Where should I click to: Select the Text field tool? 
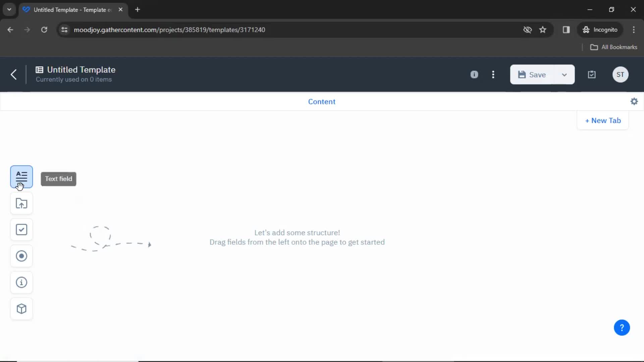pyautogui.click(x=21, y=177)
